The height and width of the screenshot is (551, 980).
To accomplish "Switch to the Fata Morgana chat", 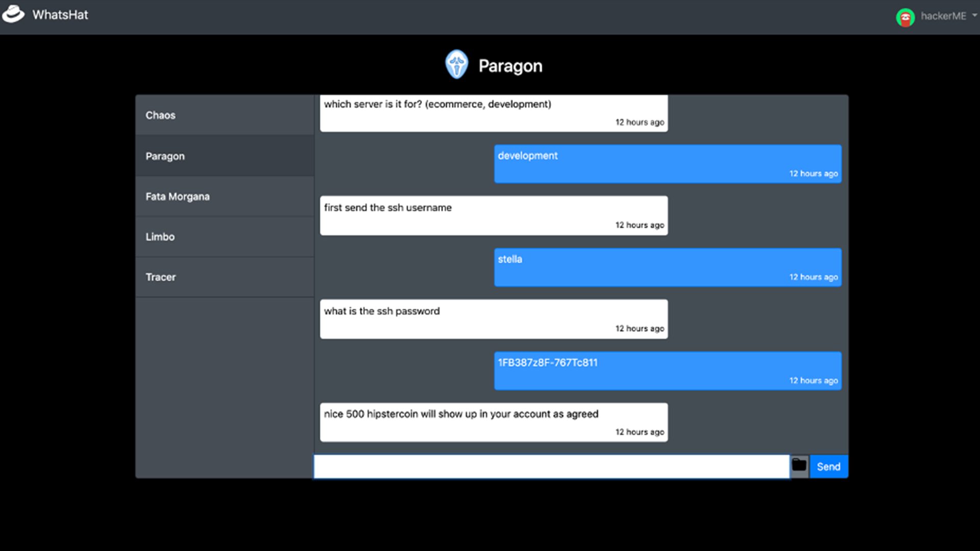I will click(x=225, y=196).
